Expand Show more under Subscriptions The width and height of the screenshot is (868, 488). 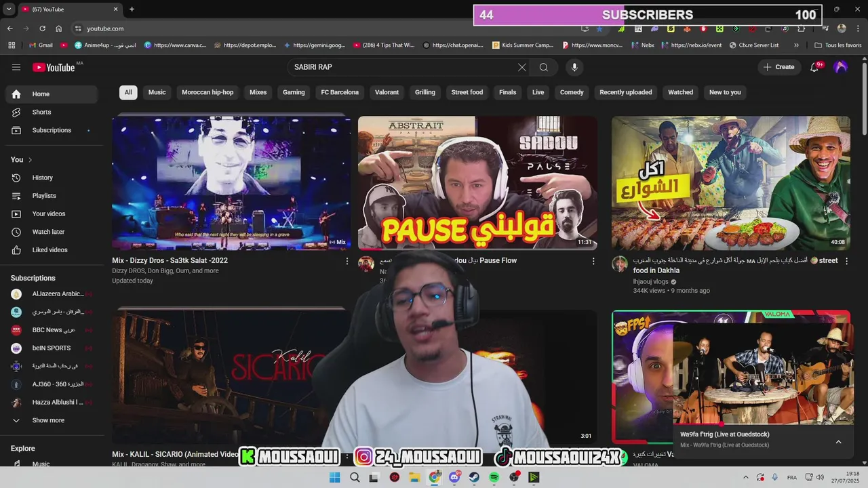pos(52,420)
